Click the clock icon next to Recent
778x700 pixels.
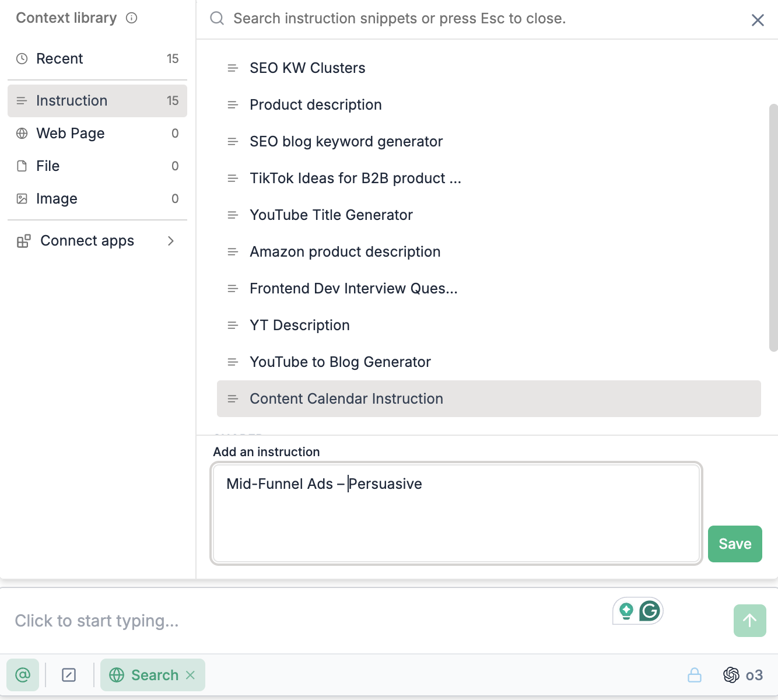[22, 59]
